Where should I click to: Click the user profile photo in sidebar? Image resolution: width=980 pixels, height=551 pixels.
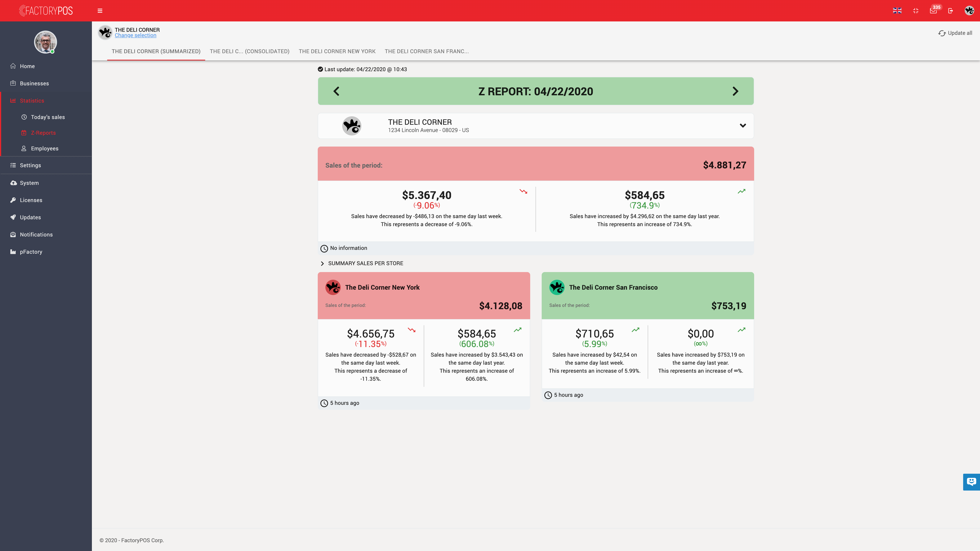(45, 42)
